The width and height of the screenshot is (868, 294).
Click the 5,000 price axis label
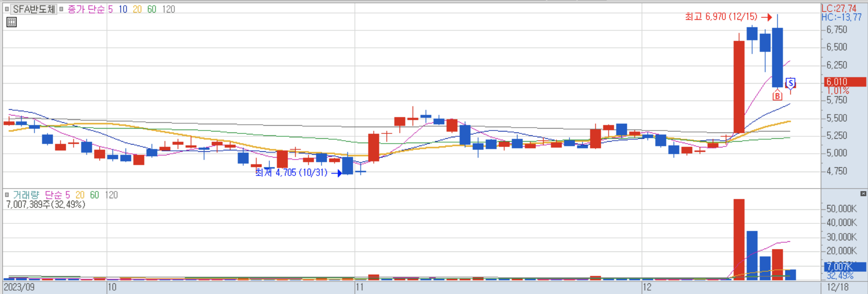click(x=837, y=153)
